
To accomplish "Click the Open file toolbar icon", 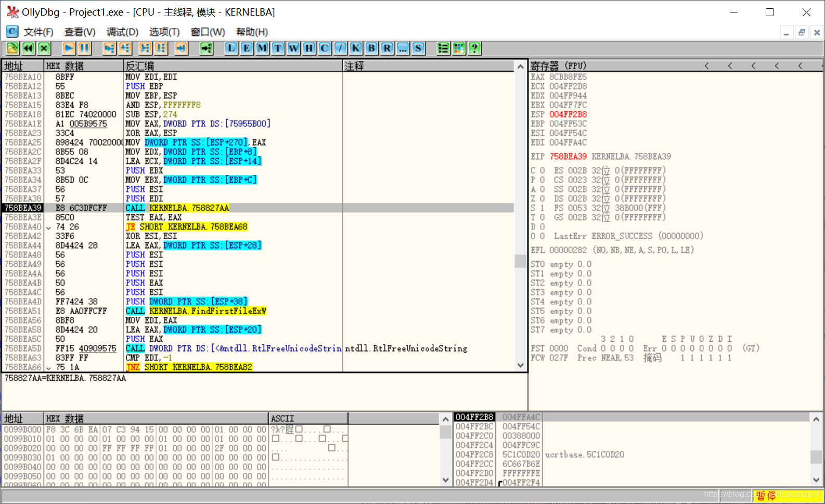I will [12, 48].
